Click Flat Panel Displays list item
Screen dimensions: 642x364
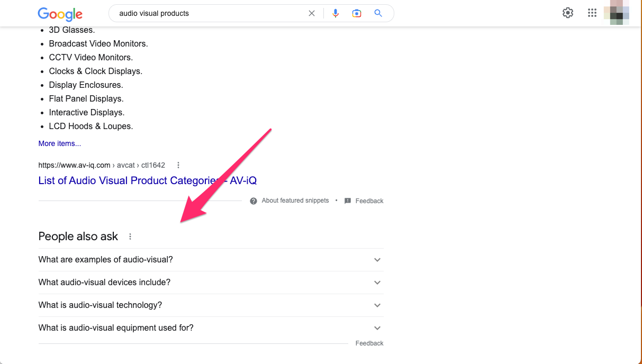(x=86, y=99)
